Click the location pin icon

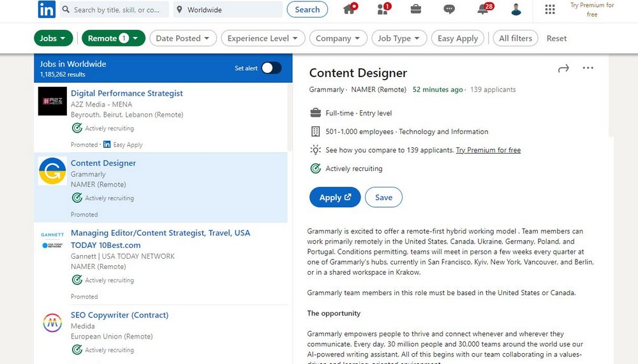pyautogui.click(x=179, y=10)
